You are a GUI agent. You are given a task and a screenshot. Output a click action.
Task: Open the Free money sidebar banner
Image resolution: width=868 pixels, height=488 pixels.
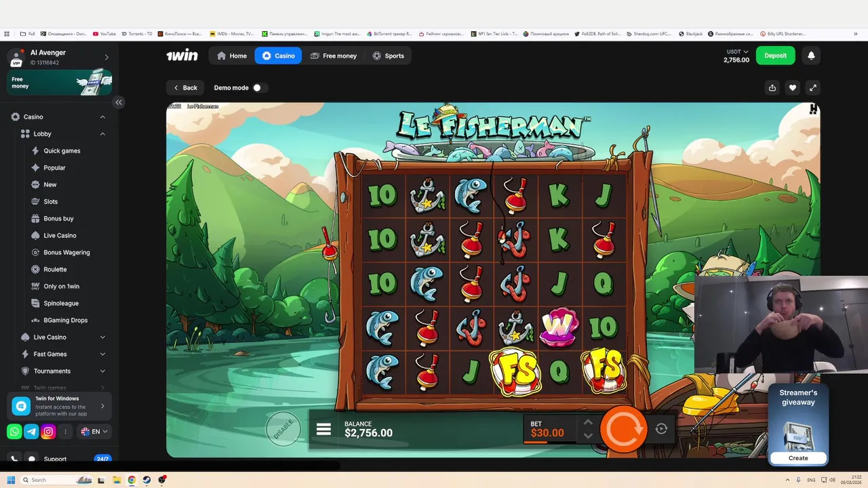59,82
